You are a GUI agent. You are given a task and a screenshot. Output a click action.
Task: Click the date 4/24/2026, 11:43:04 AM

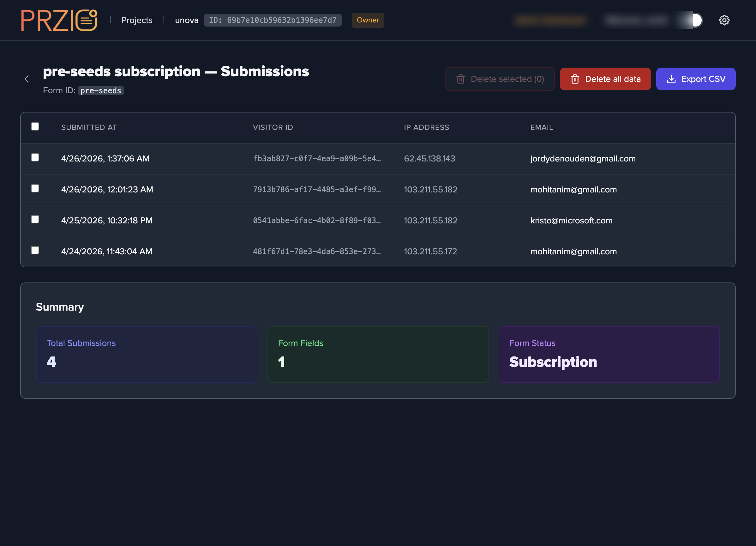click(x=107, y=252)
